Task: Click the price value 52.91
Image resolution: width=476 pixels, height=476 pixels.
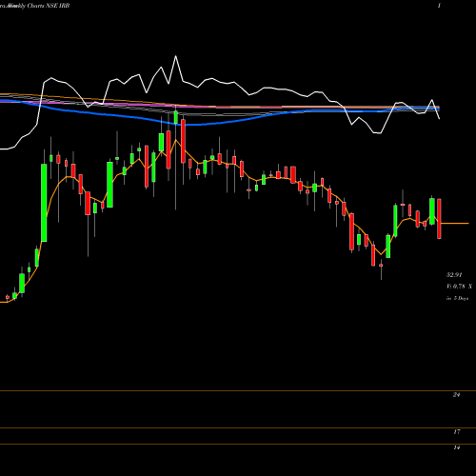Action: [x=454, y=275]
